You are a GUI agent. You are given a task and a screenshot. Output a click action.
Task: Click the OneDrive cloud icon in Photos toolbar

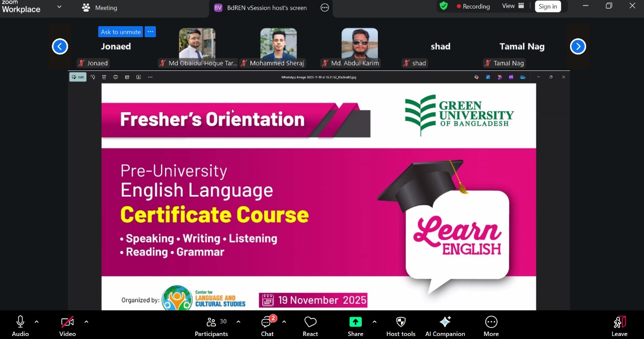coord(522,77)
